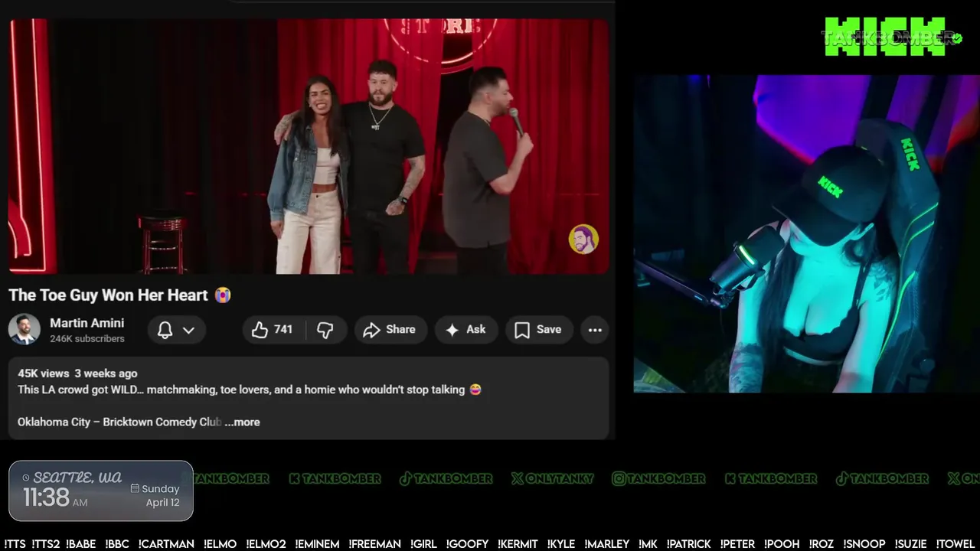Viewport: 980px width, 551px height.
Task: Click the streamer webcam feed
Action: (x=806, y=233)
